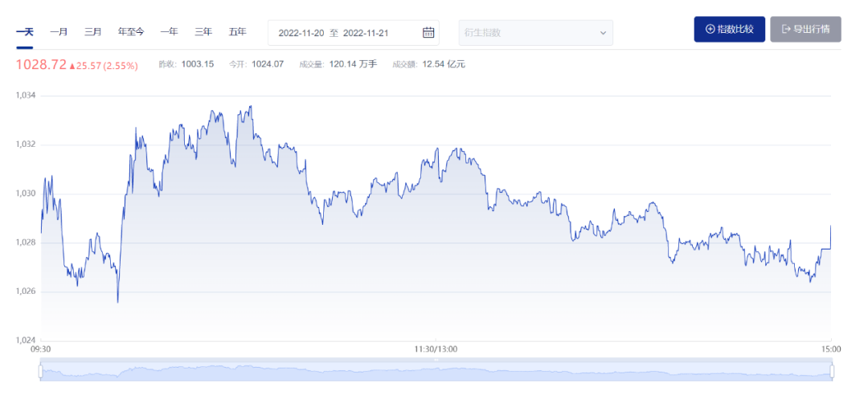Expand the 衍生指数 chevron arrow
This screenshot has width=868, height=395.
603,33
